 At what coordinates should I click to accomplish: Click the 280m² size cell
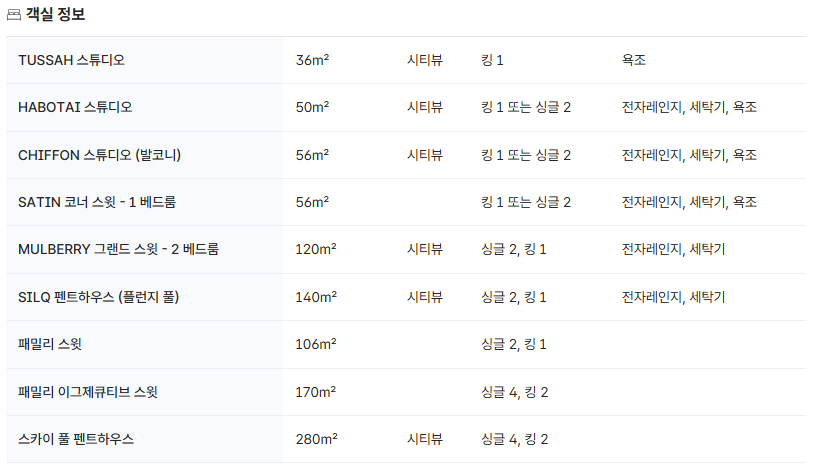(316, 439)
